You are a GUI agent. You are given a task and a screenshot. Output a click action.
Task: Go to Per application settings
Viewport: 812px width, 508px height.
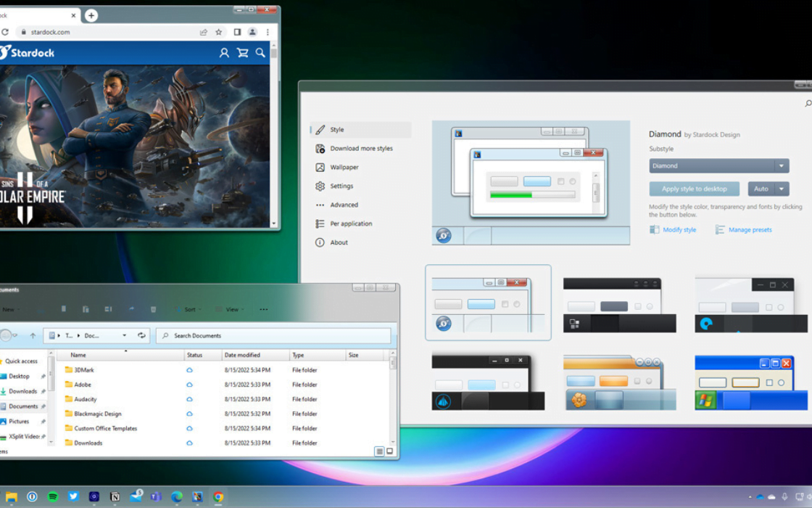[351, 224]
